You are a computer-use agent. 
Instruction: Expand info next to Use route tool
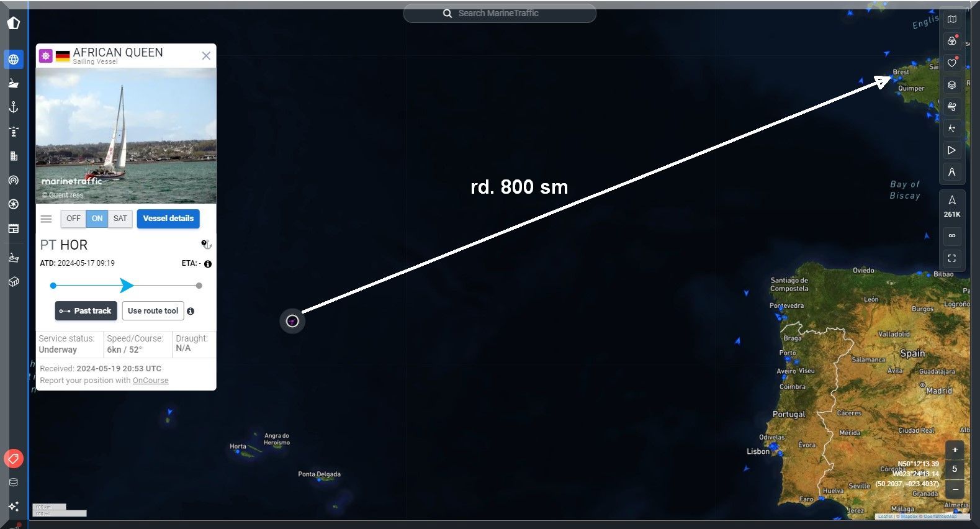[191, 311]
